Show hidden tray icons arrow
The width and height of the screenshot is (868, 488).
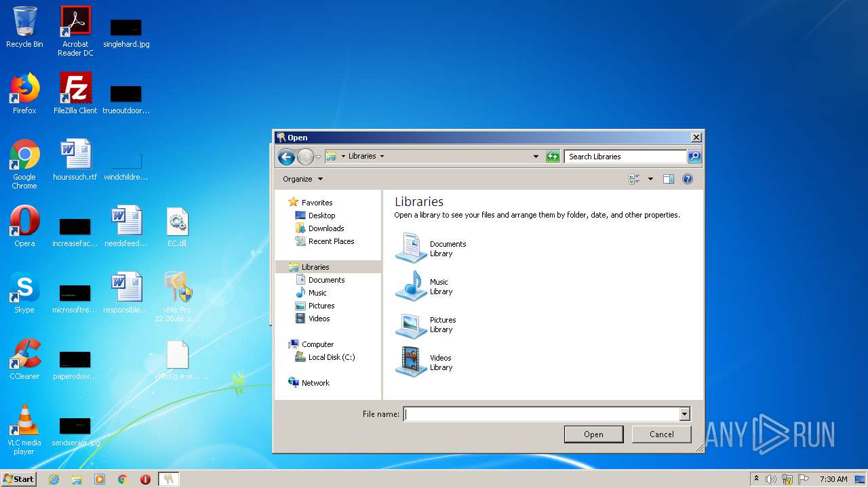756,479
